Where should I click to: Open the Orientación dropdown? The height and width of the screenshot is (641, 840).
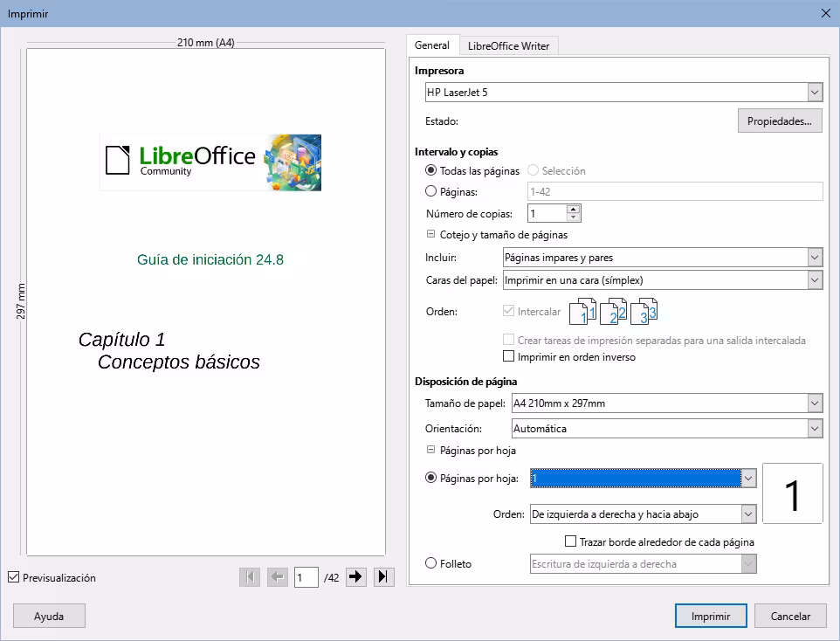click(815, 428)
